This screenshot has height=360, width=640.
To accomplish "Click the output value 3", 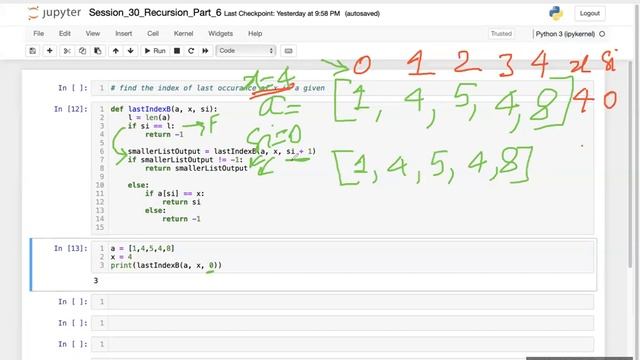I will 96,280.
